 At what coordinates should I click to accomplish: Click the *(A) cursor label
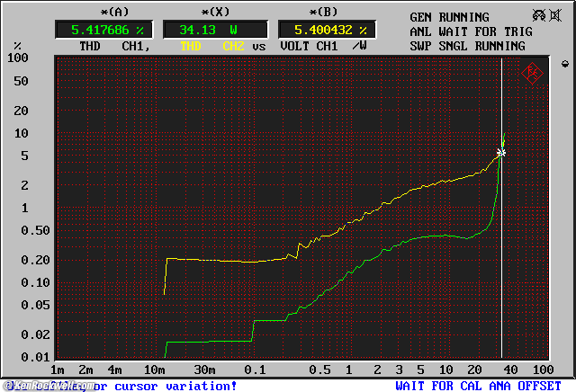[115, 12]
